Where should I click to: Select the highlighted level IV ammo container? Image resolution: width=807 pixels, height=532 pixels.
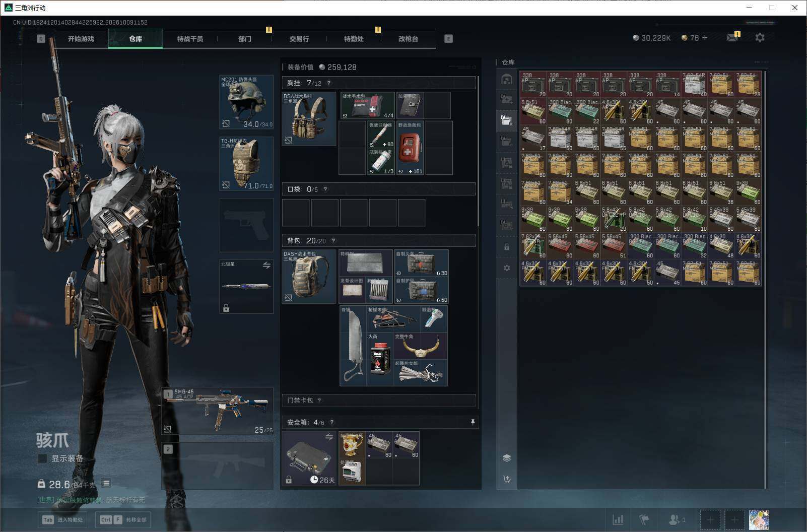pos(507,120)
